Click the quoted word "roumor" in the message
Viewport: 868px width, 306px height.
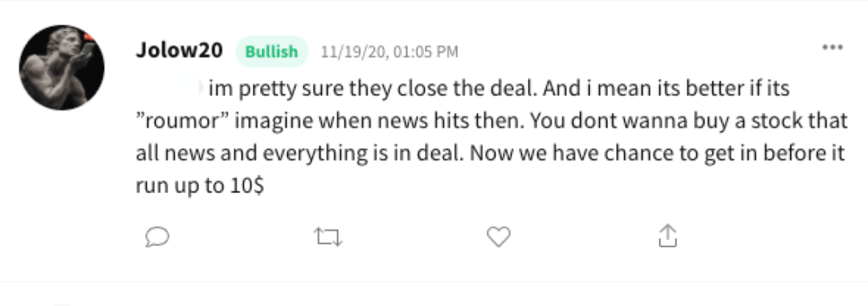(x=182, y=120)
